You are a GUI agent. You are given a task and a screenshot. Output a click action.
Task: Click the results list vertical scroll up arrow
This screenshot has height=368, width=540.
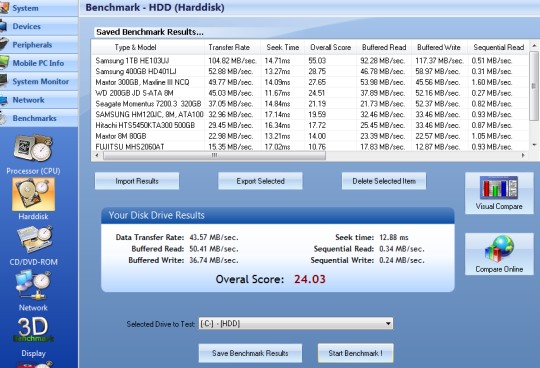tap(534, 45)
